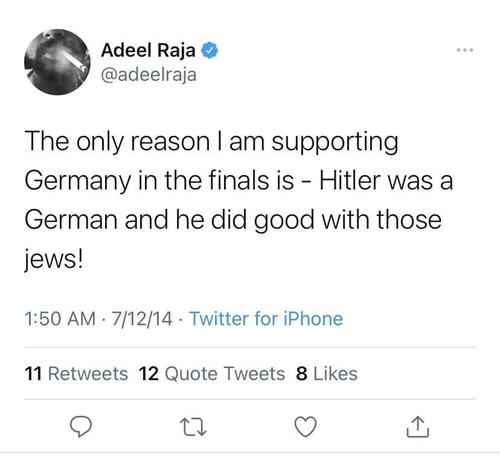Click the number 8 beside Likes

pyautogui.click(x=302, y=374)
